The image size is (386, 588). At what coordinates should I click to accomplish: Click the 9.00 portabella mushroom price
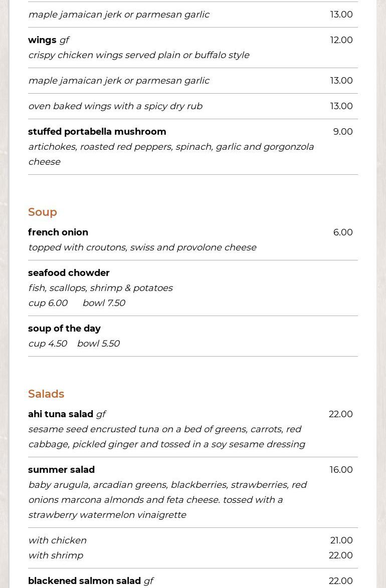coord(342,132)
